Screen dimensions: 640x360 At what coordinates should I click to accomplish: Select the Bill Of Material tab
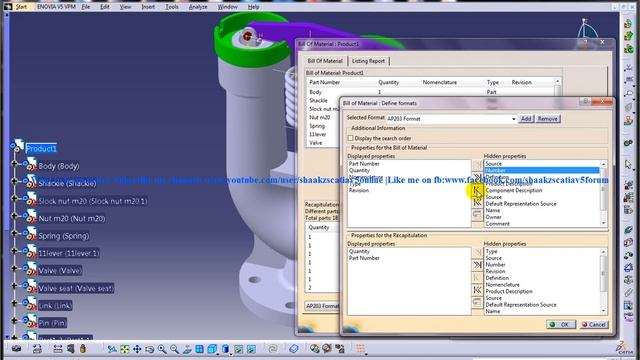point(325,61)
